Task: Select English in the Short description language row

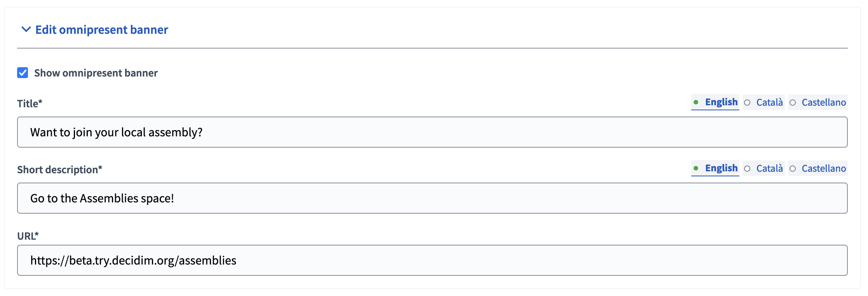Action: (721, 168)
